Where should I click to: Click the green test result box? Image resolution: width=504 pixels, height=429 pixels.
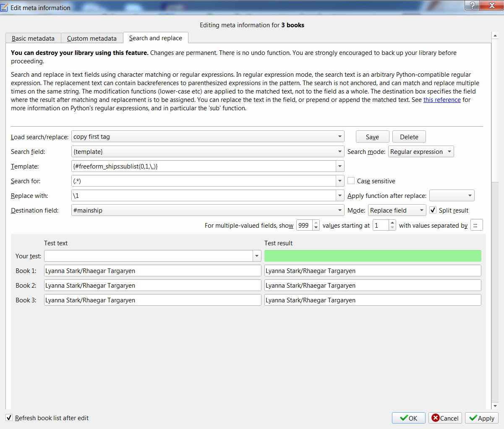373,256
